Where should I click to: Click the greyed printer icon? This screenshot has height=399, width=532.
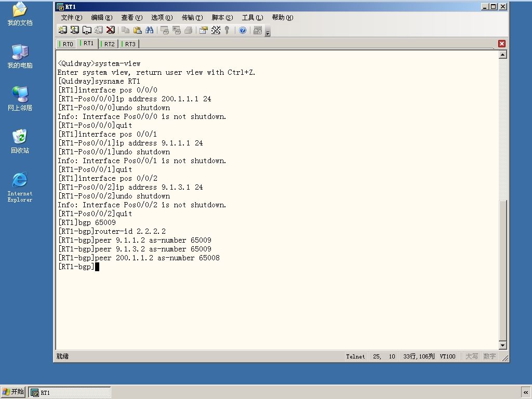[188, 30]
